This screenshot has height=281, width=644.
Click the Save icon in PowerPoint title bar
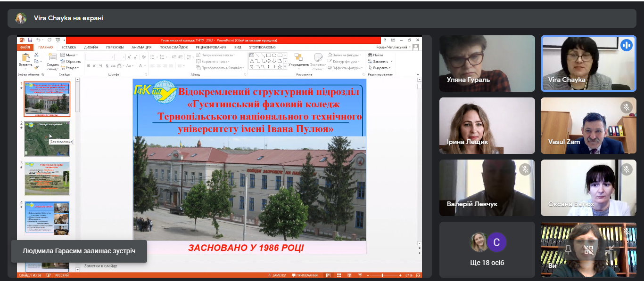(x=30, y=40)
